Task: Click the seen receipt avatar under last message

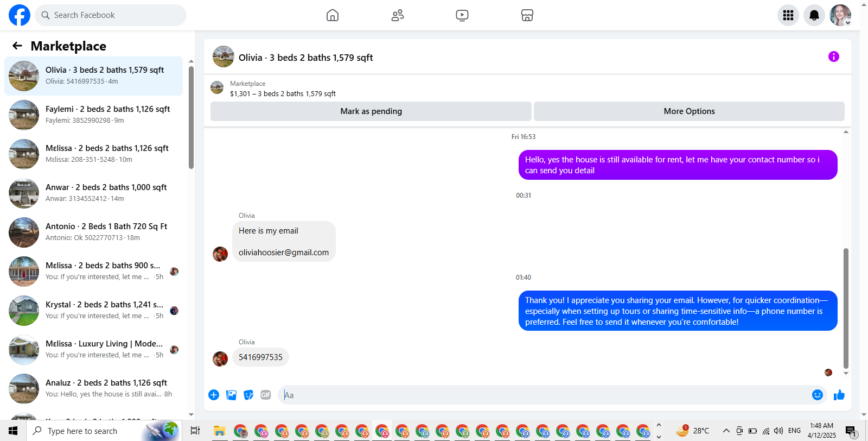Action: point(828,373)
